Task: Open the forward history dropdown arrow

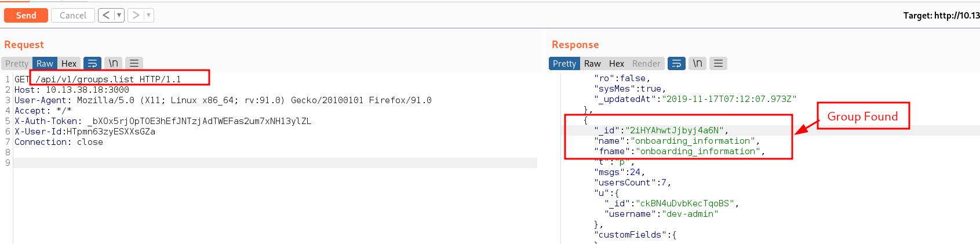Action: point(149,15)
